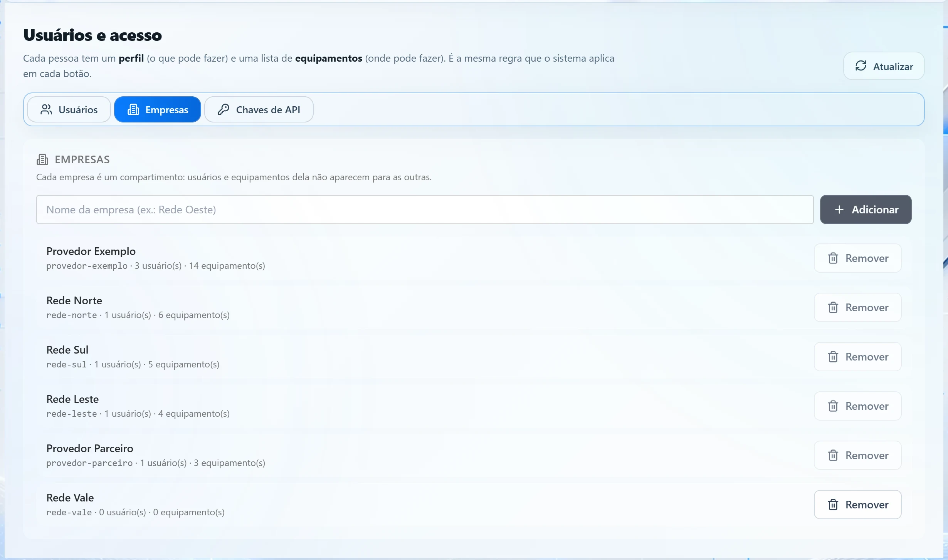The image size is (948, 560).
Task: Remove the Rede Leste company
Action: click(857, 406)
